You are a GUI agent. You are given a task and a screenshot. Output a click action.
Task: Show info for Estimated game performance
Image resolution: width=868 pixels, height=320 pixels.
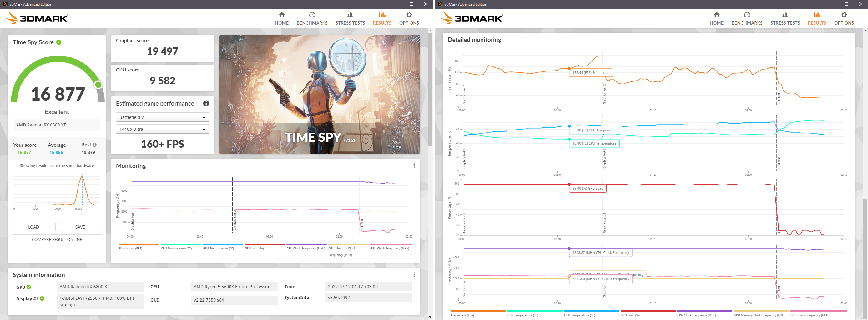[x=206, y=103]
